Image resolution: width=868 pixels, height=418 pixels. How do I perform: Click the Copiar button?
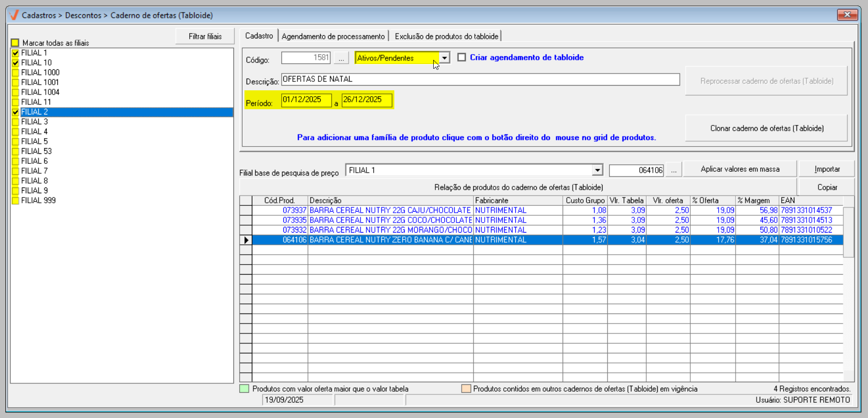826,187
